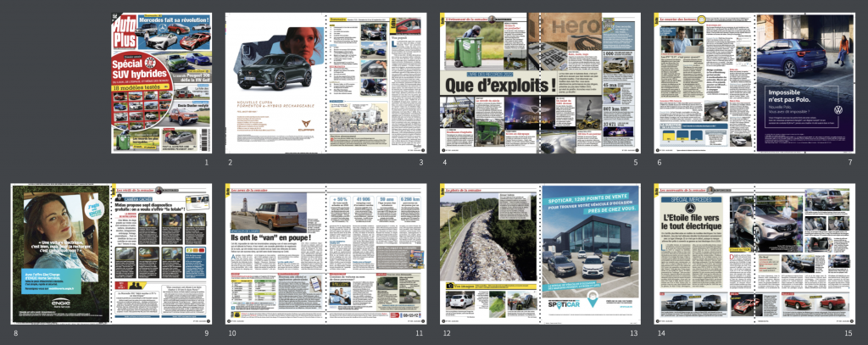Click the page number 13 label

pos(634,333)
